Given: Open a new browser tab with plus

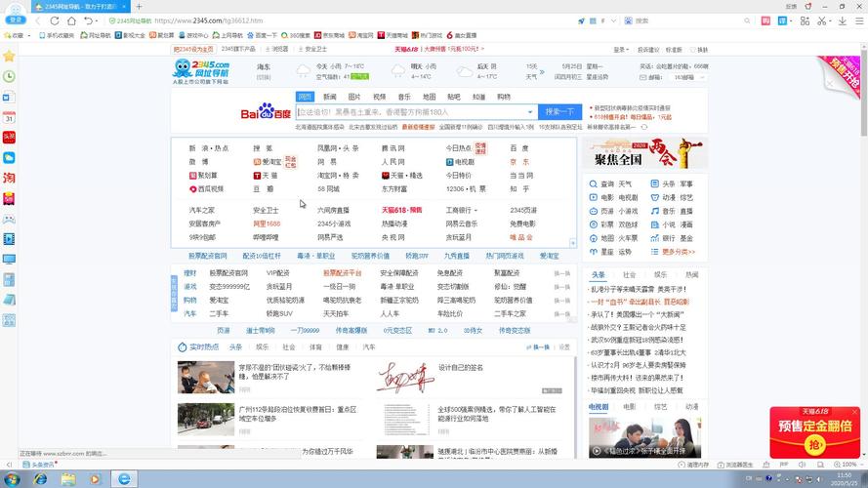Looking at the screenshot, I should (x=139, y=7).
